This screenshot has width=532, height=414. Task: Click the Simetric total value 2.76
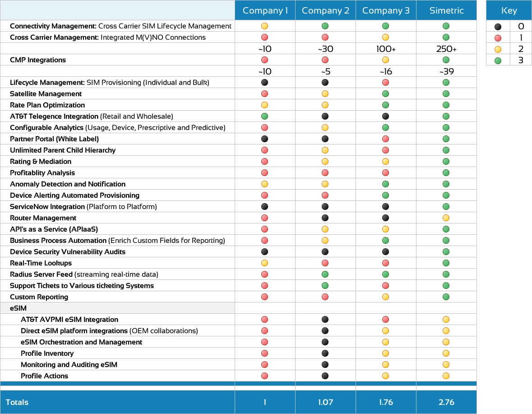(x=446, y=402)
